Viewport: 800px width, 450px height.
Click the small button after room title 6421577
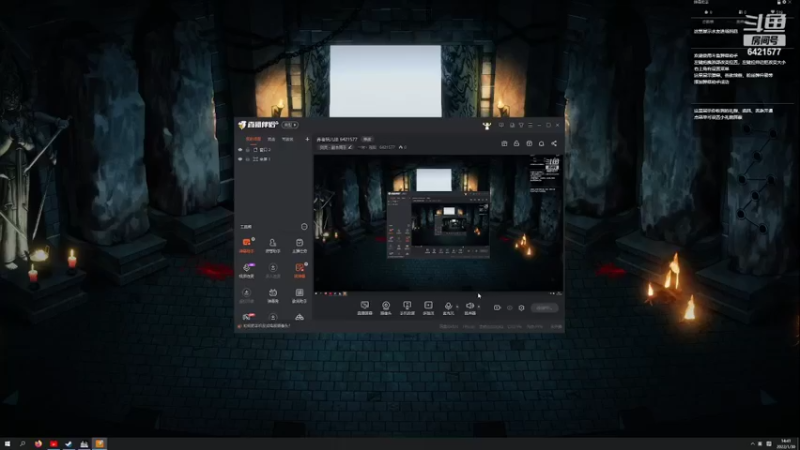tap(367, 139)
